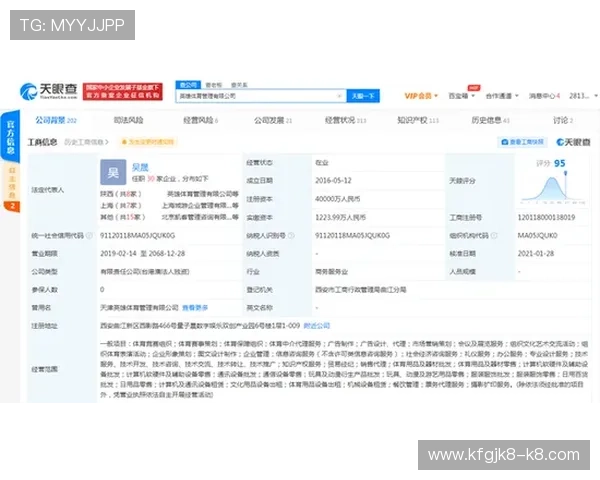Click the 天眼评分 distribution chart
Viewport: 600px width, 480px height.
[553, 189]
